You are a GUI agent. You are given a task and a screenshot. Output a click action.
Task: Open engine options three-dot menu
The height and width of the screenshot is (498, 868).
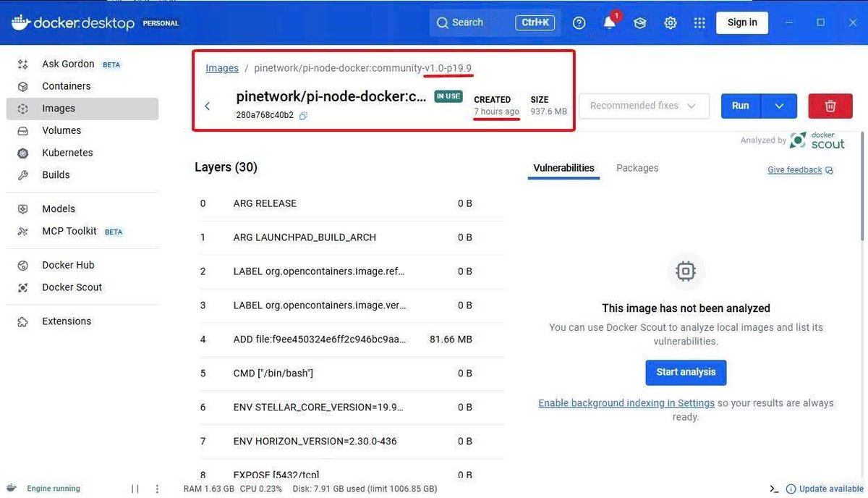pos(157,489)
